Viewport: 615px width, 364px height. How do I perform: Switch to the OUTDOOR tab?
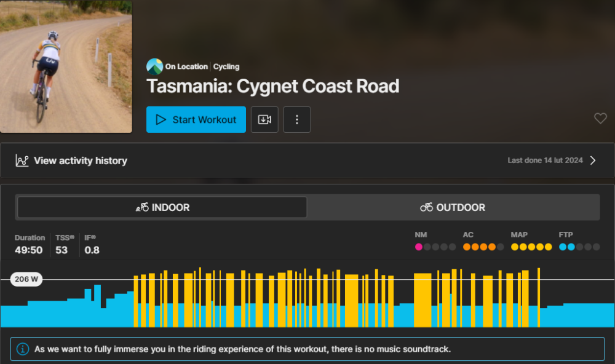coord(453,207)
